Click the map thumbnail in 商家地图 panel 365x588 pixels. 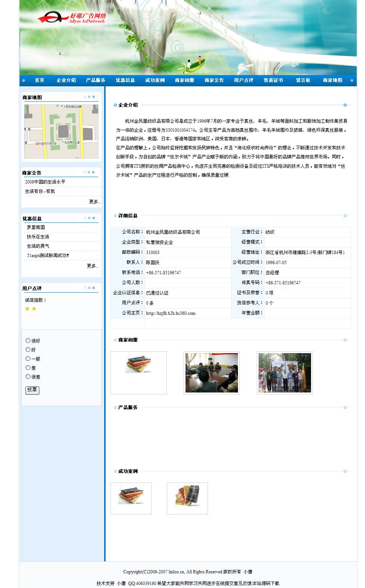point(61,132)
